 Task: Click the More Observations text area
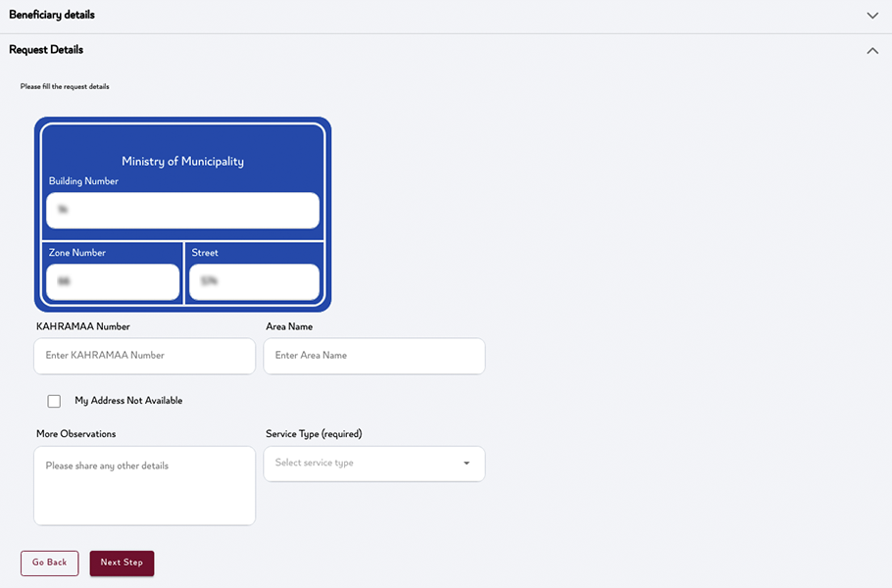click(x=144, y=485)
